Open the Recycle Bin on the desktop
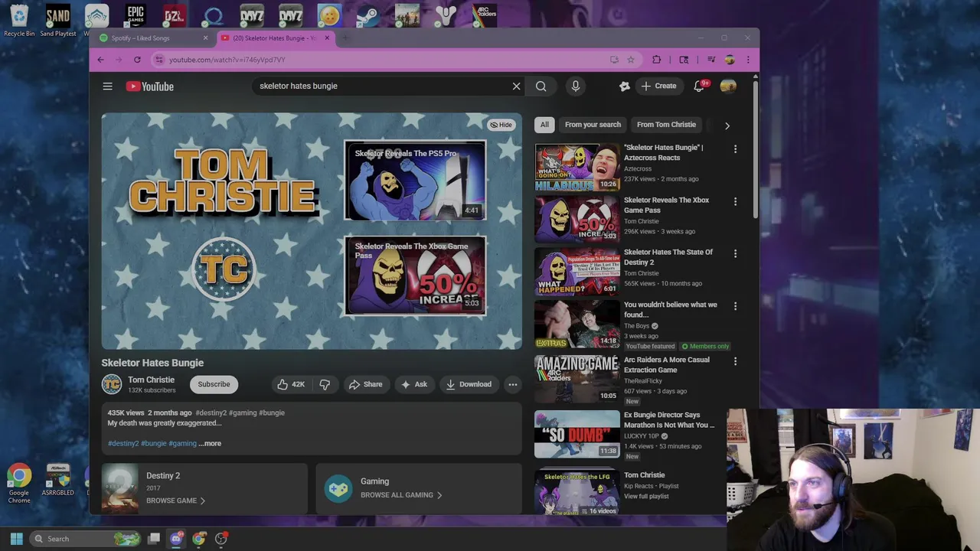980x551 pixels. pyautogui.click(x=19, y=20)
